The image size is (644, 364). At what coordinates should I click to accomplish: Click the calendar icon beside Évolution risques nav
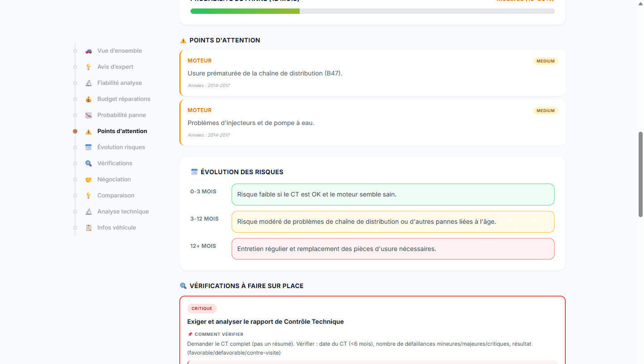point(89,147)
